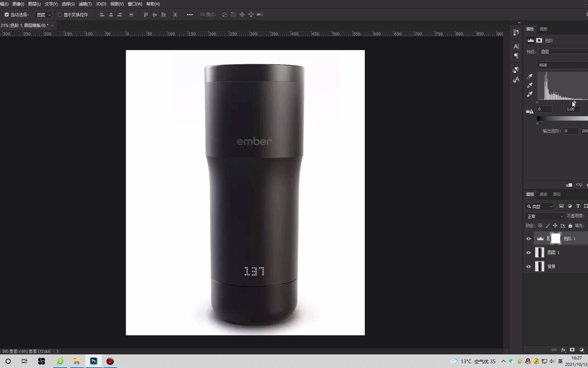Image resolution: width=588 pixels, height=368 pixels.
Task: Click the view previous state icon
Action: [579, 185]
